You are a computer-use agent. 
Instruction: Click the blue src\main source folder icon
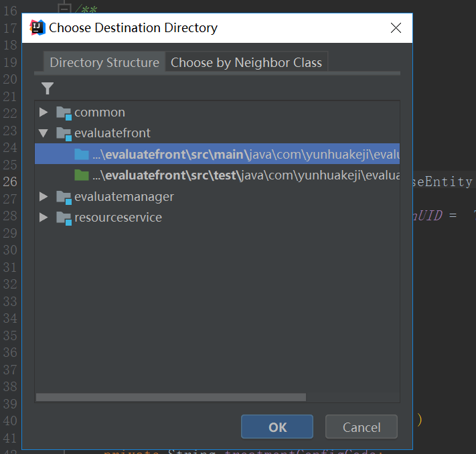(x=82, y=155)
